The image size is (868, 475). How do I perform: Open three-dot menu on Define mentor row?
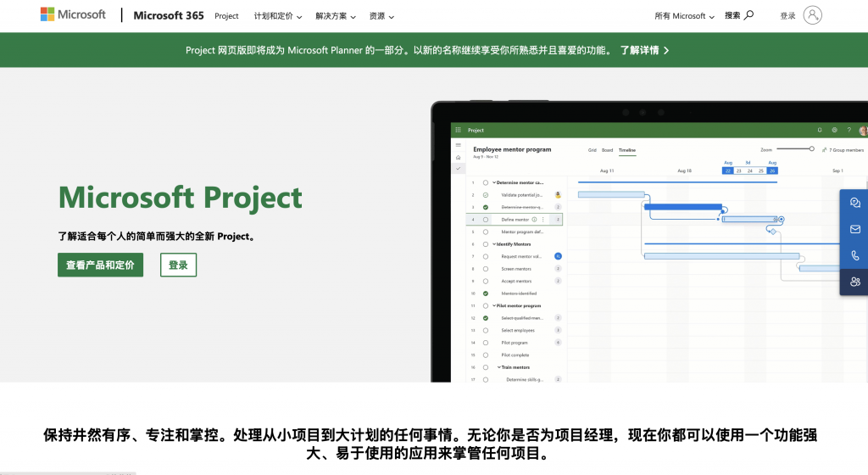pyautogui.click(x=543, y=220)
